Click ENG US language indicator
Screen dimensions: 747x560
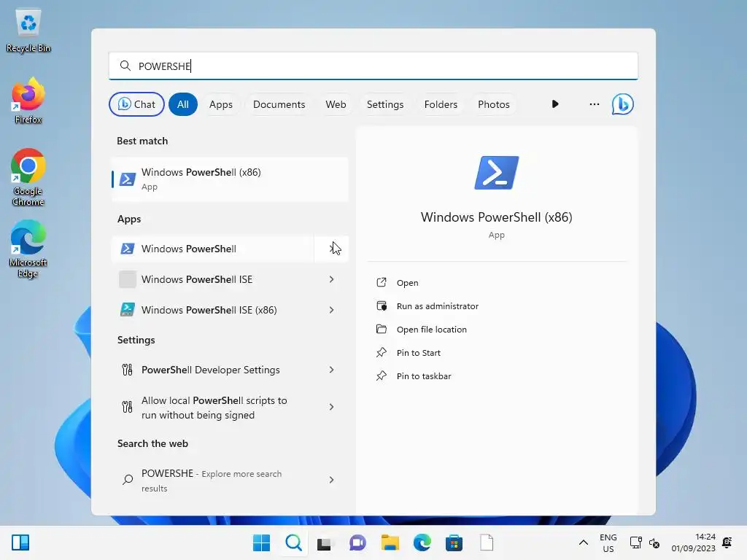[x=608, y=542]
